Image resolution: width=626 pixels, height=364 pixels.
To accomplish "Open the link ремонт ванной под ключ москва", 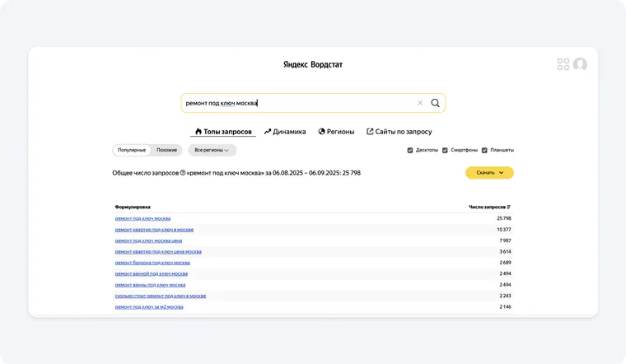I will (152, 273).
